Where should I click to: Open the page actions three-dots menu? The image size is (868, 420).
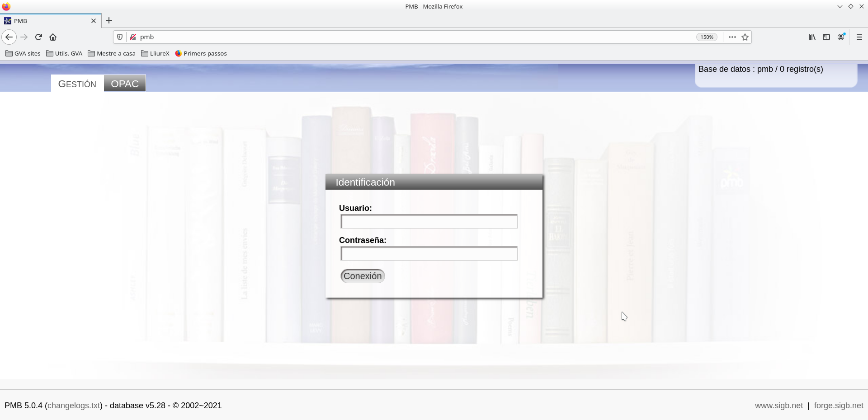pyautogui.click(x=732, y=37)
